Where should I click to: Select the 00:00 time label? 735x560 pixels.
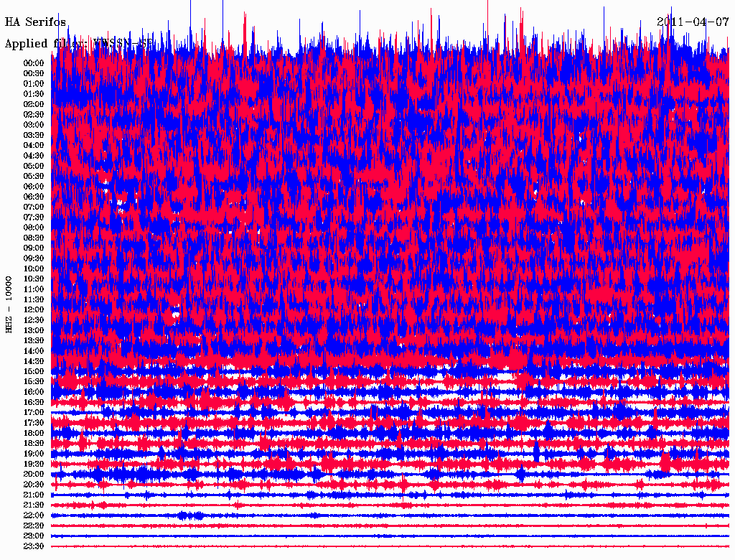(x=34, y=63)
